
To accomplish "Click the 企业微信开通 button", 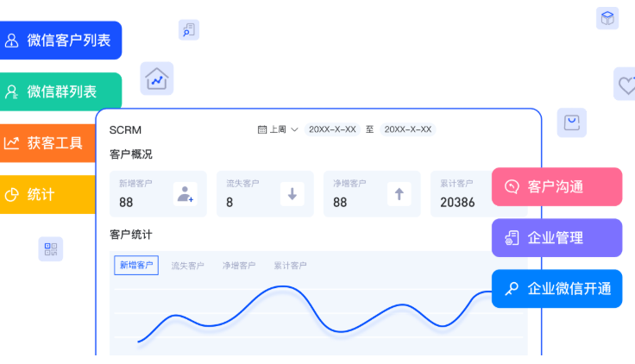I will (x=556, y=289).
